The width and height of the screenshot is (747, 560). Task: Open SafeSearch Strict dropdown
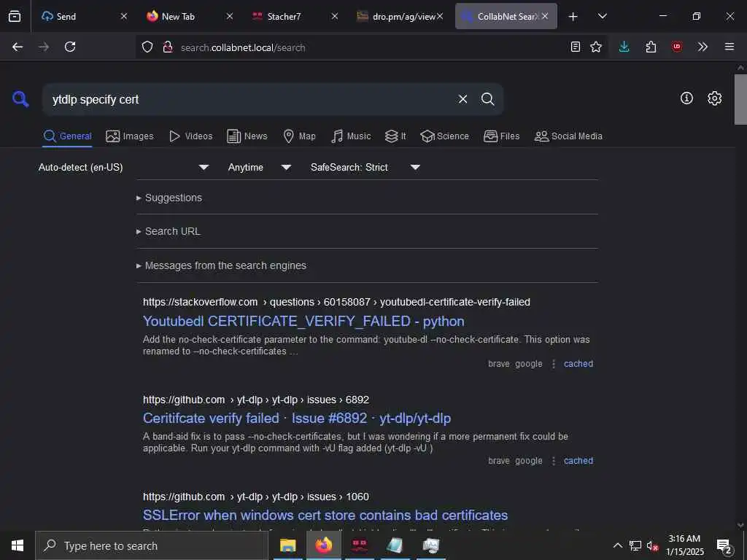[365, 167]
